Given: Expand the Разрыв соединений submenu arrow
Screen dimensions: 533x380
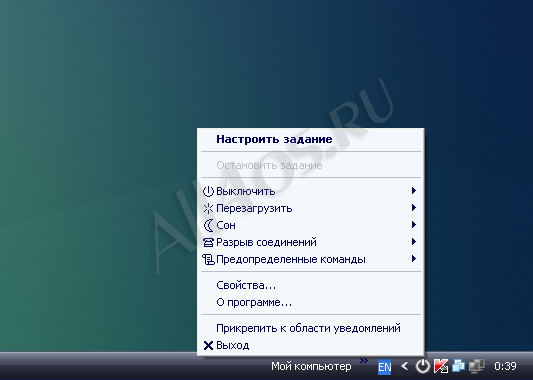Looking at the screenshot, I should pyautogui.click(x=414, y=241).
